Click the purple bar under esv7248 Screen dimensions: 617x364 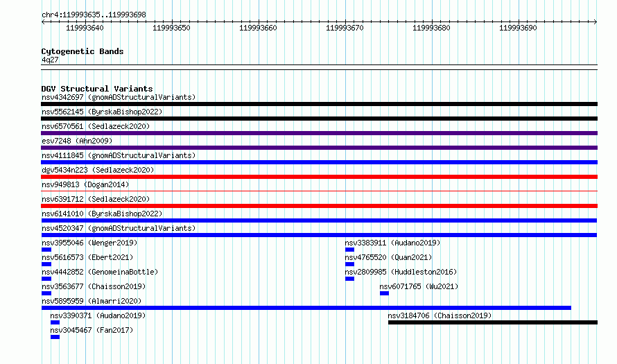pyautogui.click(x=319, y=148)
